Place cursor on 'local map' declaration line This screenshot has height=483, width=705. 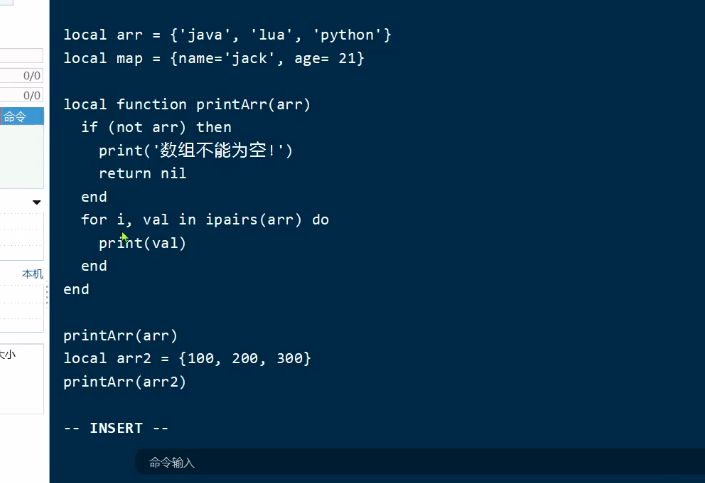(x=213, y=58)
